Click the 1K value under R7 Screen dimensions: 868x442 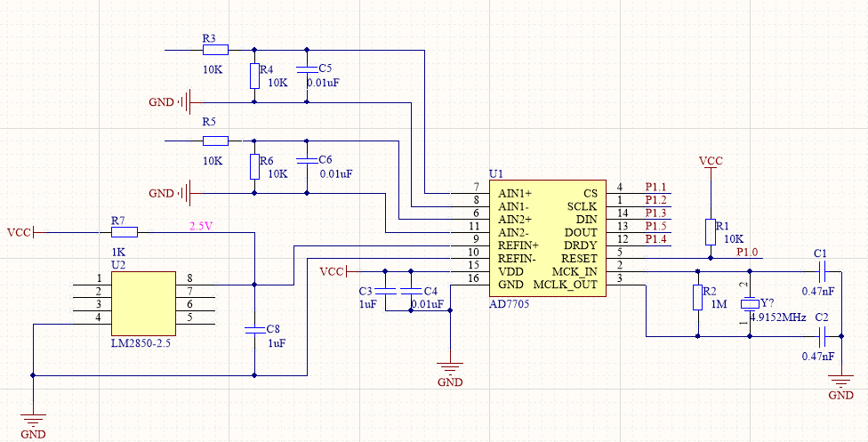coord(118,252)
